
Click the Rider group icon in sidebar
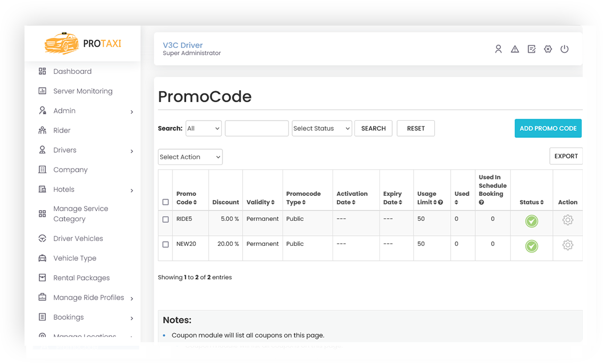43,130
